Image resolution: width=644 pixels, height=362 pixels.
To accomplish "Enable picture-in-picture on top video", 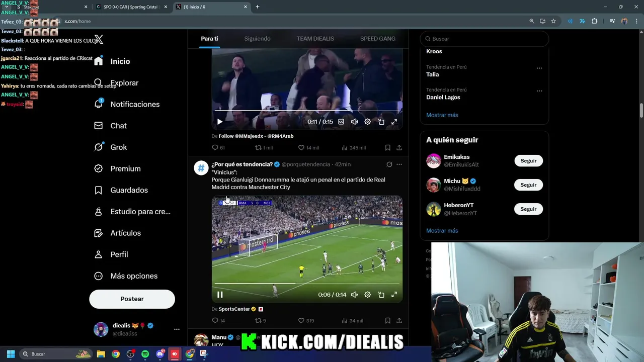I will coord(381,122).
